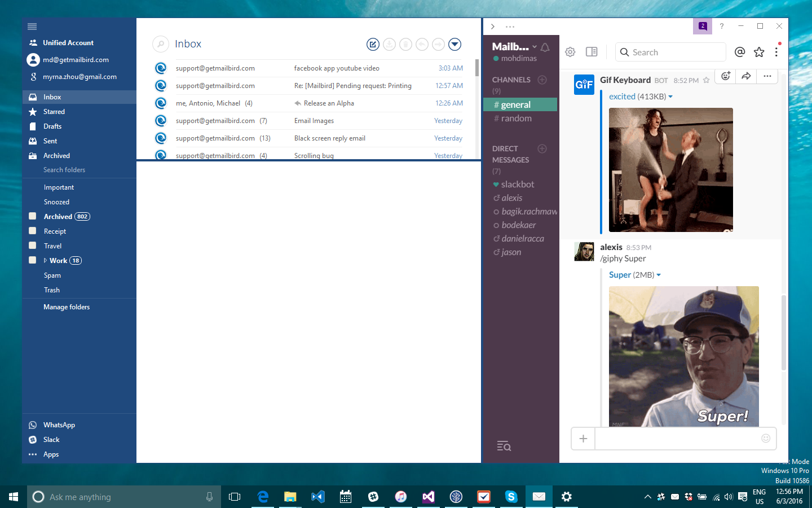Add a new Slack channel
812x508 pixels.
point(542,80)
